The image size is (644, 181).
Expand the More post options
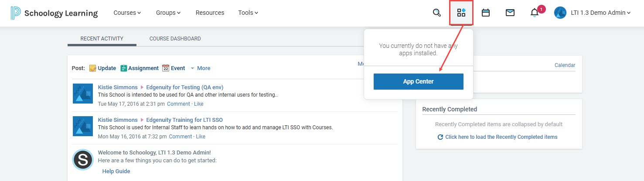(201, 68)
